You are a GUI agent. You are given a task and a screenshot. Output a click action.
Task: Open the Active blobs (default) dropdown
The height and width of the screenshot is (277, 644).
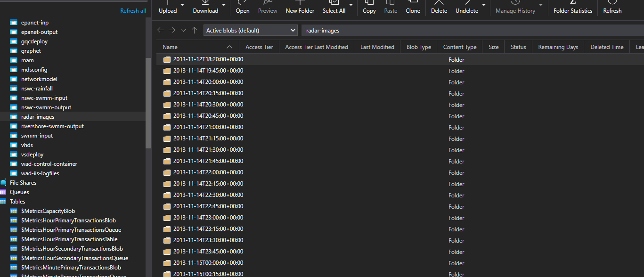tap(251, 30)
